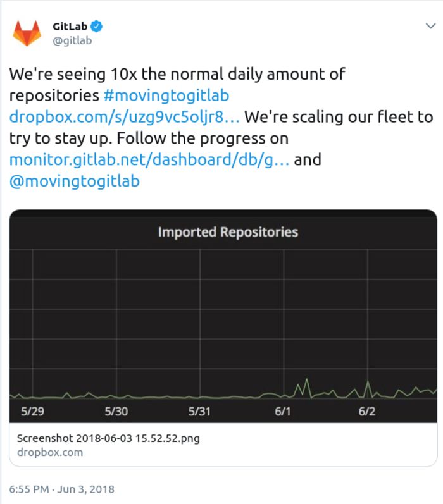The image size is (443, 504).
Task: Open the dropbox.com/s/uzg9vc5oljr8 link
Action: (125, 117)
